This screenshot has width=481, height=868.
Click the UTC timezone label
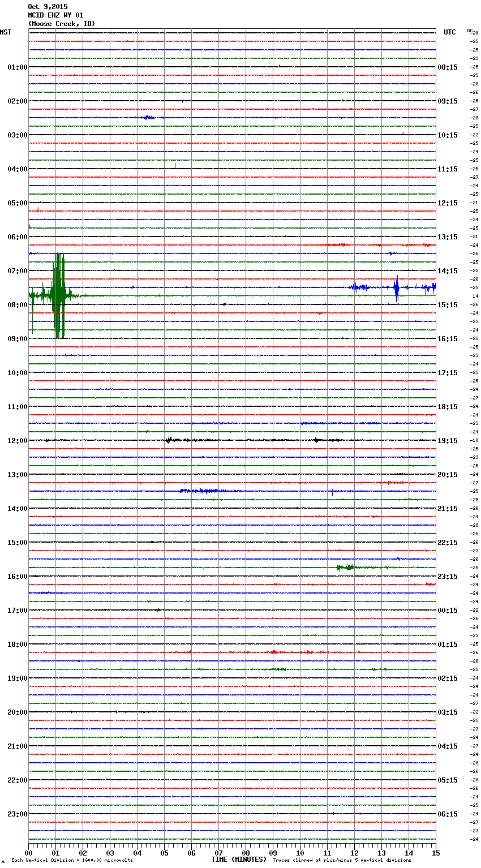pos(450,32)
